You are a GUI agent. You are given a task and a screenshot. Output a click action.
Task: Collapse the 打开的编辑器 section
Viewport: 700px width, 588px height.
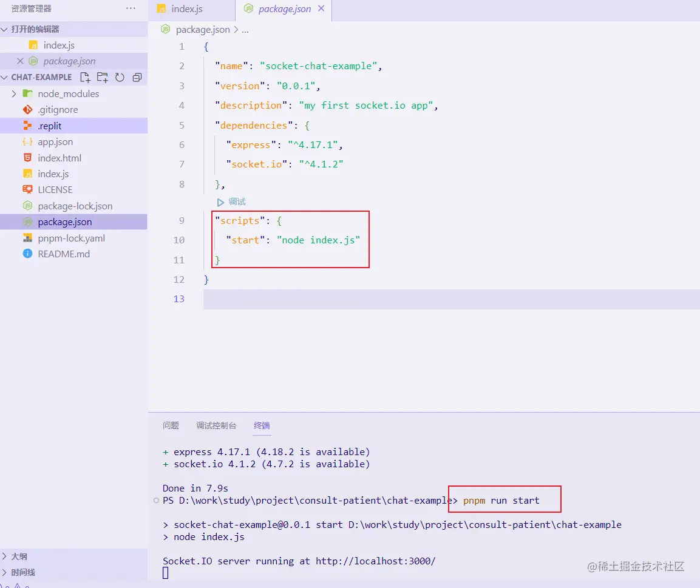tap(4, 30)
